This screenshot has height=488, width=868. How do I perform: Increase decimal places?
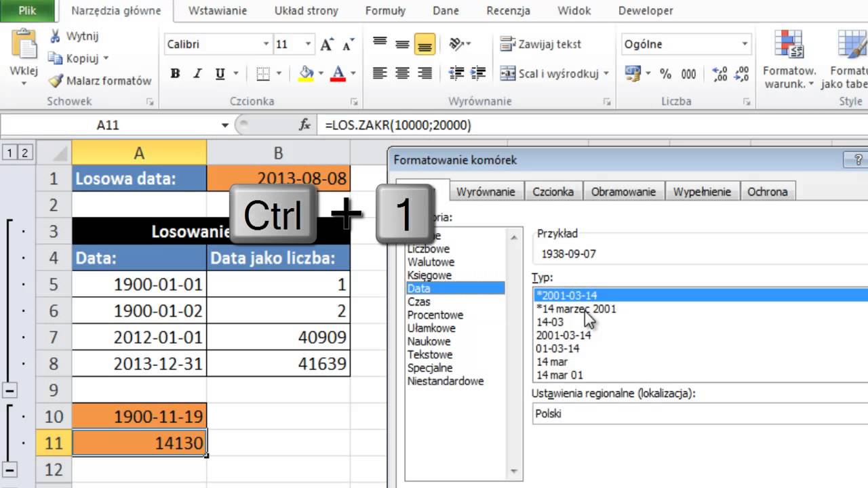(720, 73)
